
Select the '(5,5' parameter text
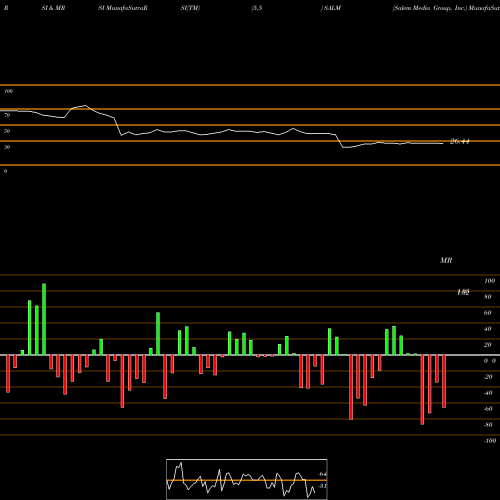pyautogui.click(x=257, y=8)
